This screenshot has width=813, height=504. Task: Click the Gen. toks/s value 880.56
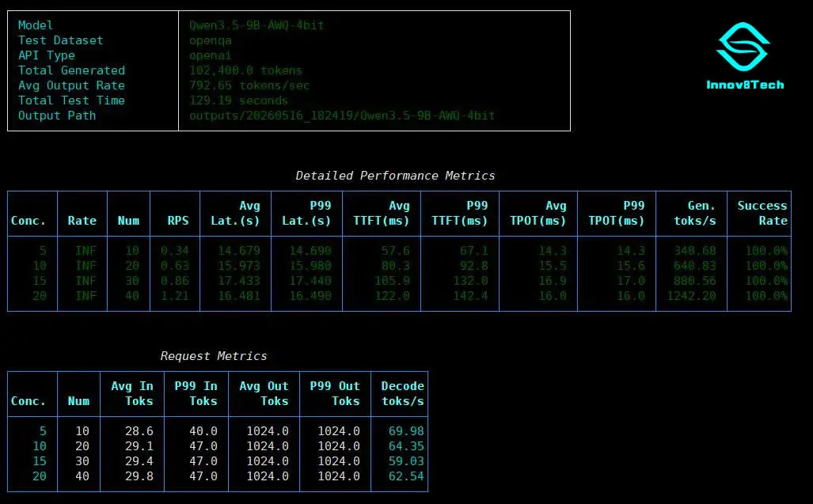click(x=695, y=281)
